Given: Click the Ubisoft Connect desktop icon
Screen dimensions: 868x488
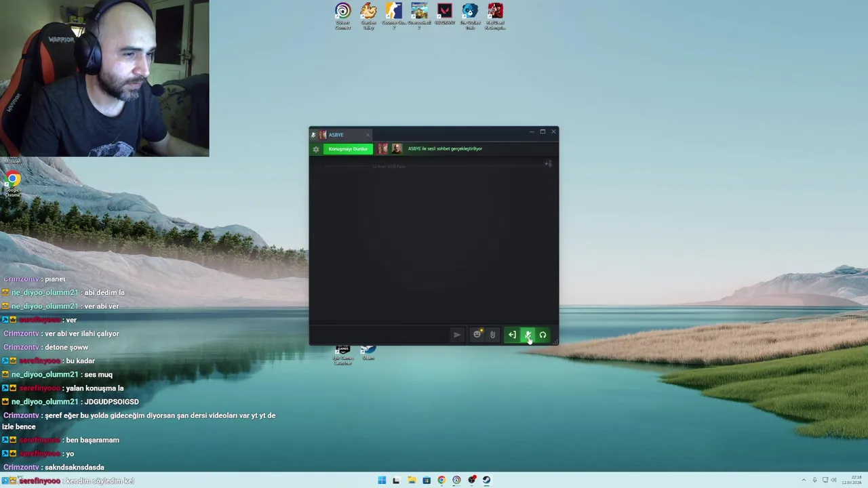Looking at the screenshot, I should tap(343, 16).
